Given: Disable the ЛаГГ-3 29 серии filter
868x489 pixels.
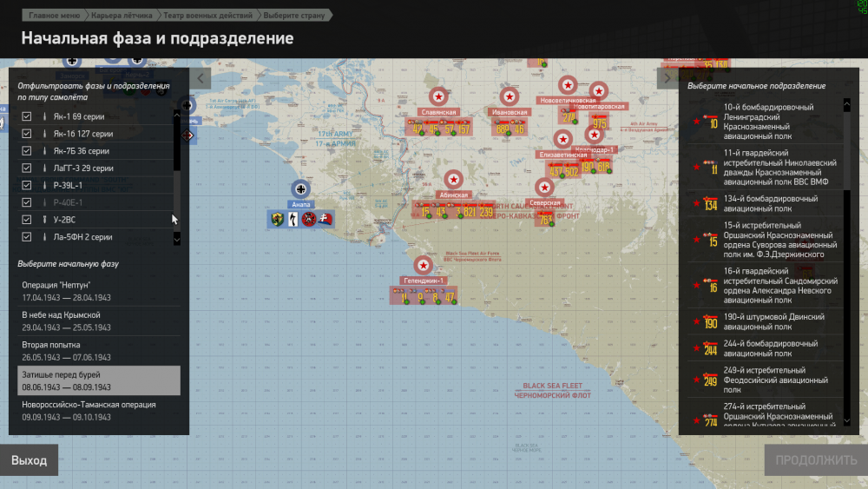Looking at the screenshot, I should 27,168.
